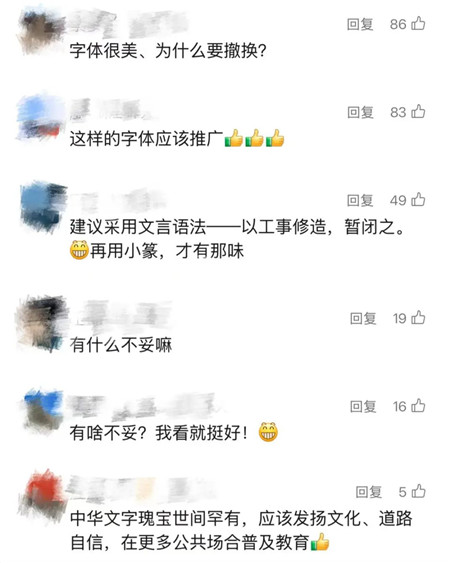This screenshot has width=450, height=563.
Task: Reply to the '字体很美' comment
Action: (x=360, y=24)
